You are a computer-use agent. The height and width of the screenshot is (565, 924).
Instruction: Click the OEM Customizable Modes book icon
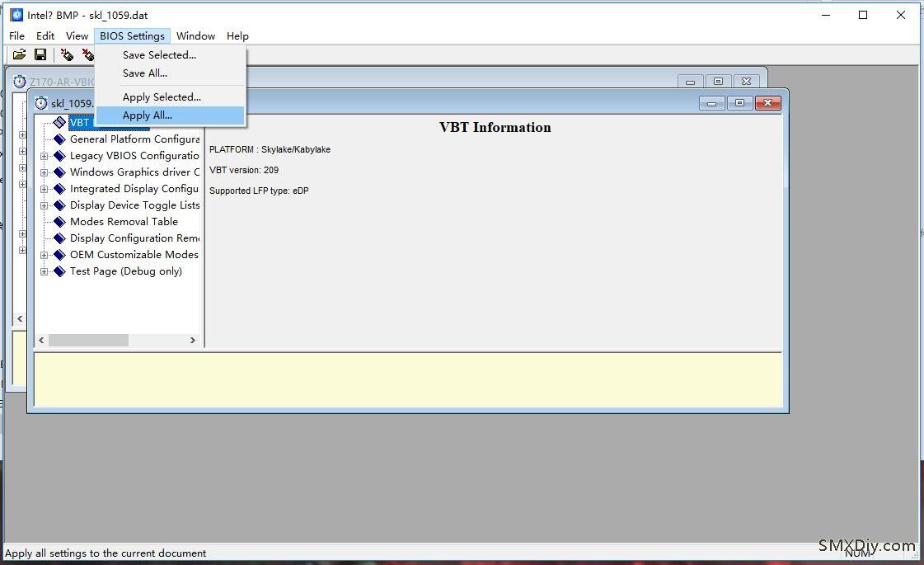(x=59, y=255)
